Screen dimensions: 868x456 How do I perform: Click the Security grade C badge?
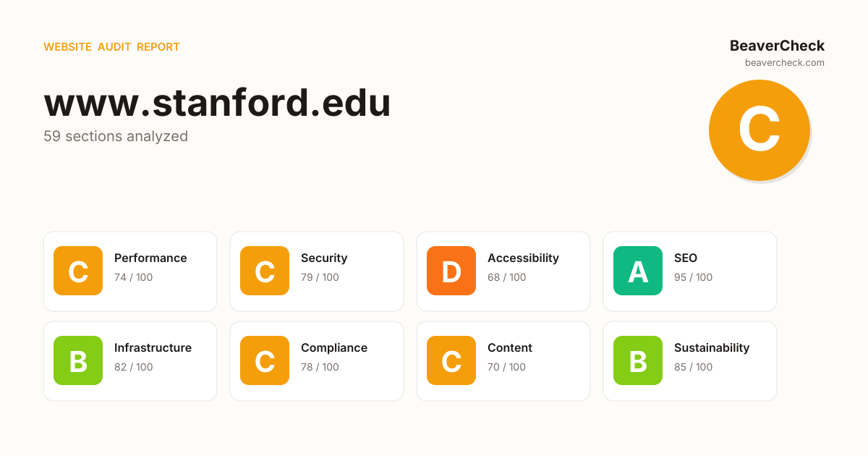(x=265, y=271)
